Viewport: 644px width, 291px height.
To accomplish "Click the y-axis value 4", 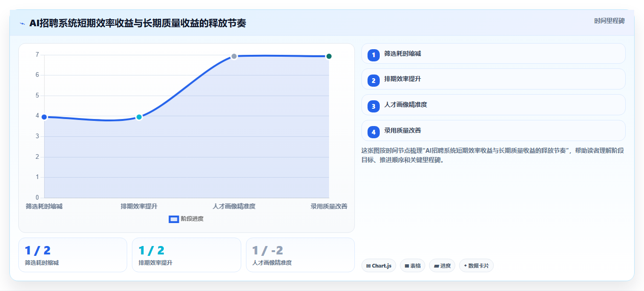I will 37,116.
